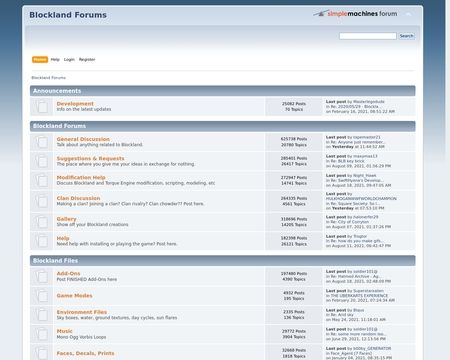Click the General Discussion board icon
450x360 pixels.
coord(42,142)
